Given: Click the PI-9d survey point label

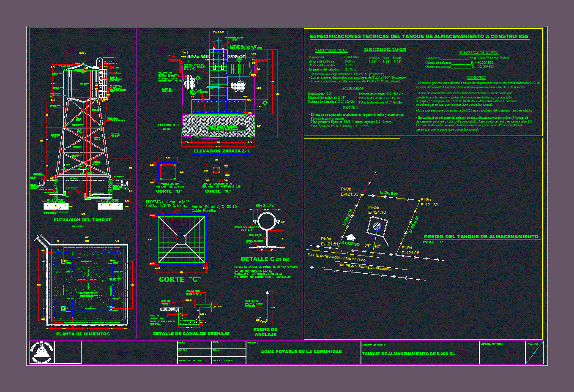Looking at the screenshot, I should pos(407,248).
